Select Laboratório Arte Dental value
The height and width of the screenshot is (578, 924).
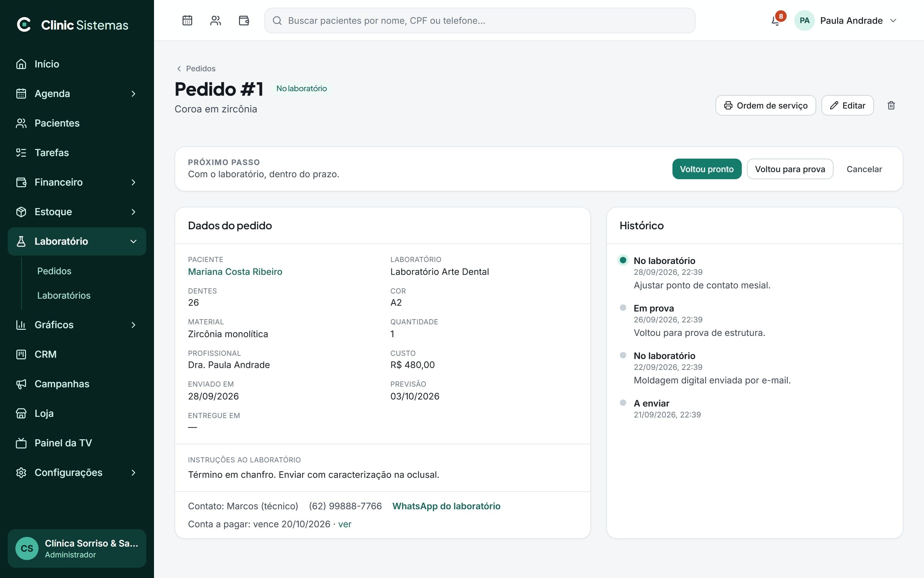click(x=440, y=272)
